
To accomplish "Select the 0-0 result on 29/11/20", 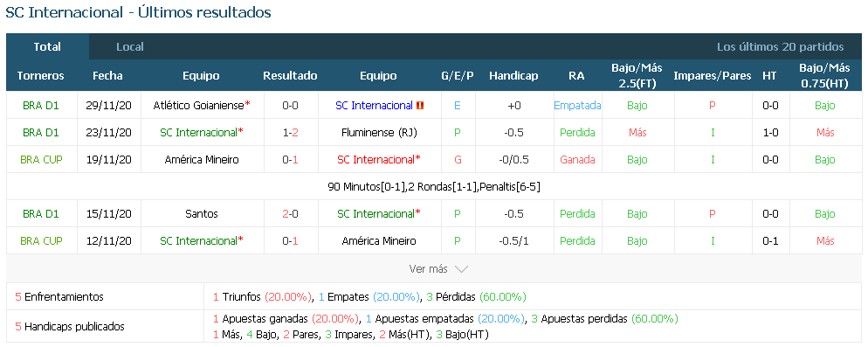I will click(291, 105).
